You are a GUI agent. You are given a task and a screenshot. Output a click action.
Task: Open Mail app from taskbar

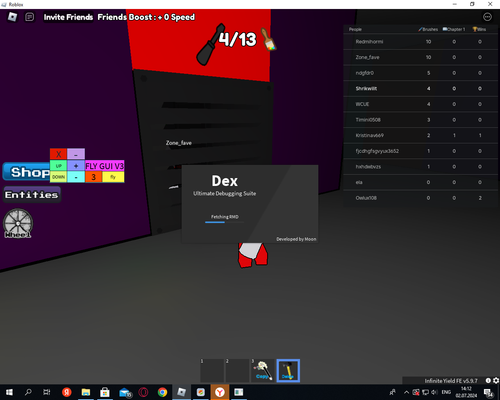pos(125,392)
